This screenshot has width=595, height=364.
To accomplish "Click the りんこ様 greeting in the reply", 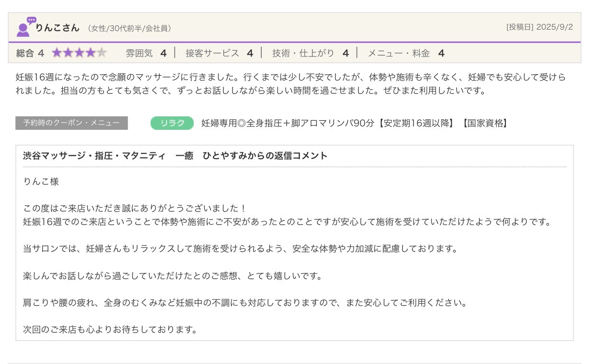I will coord(41,182).
